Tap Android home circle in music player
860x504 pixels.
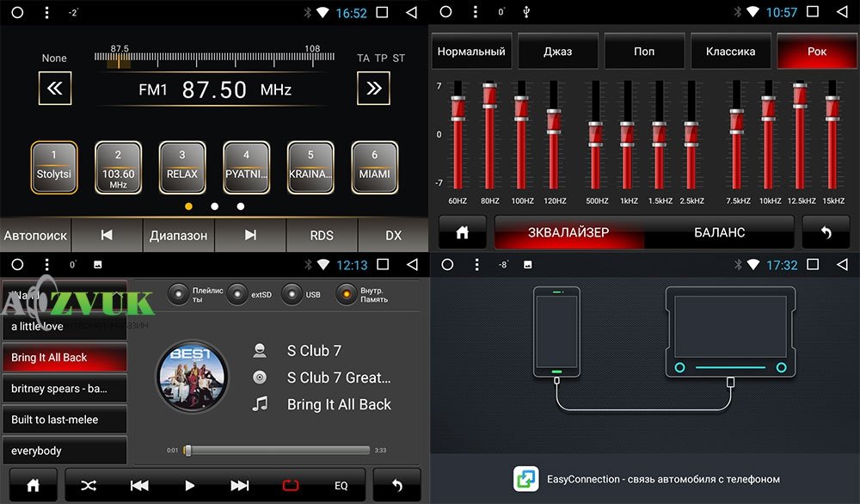point(17,265)
